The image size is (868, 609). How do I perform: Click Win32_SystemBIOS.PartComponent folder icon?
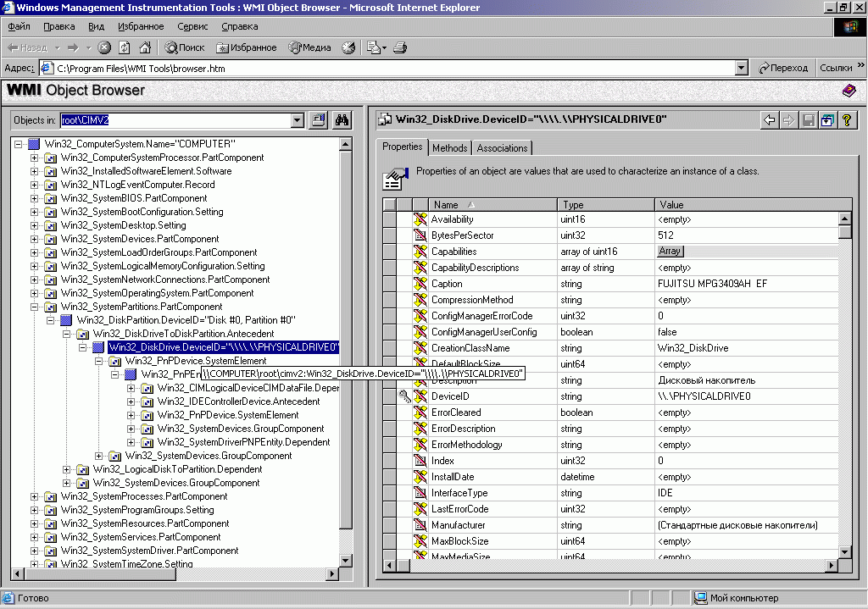click(x=50, y=198)
